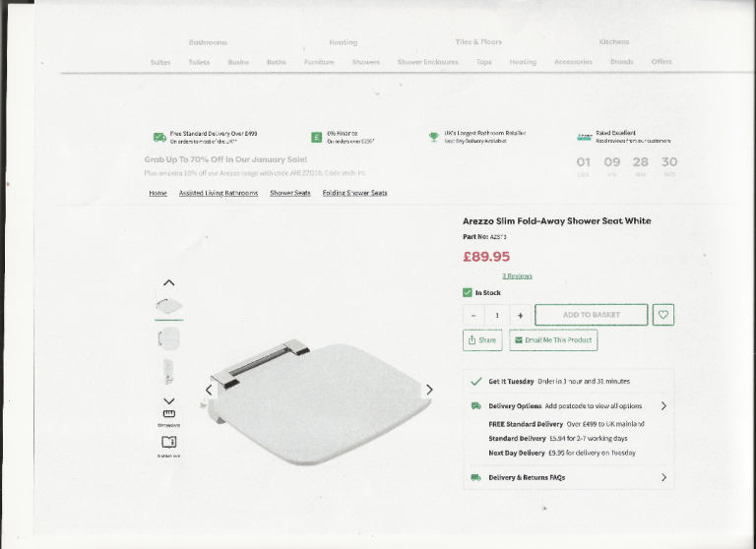The width and height of the screenshot is (756, 549).
Task: Increase quantity with the plus button
Action: pos(520,315)
